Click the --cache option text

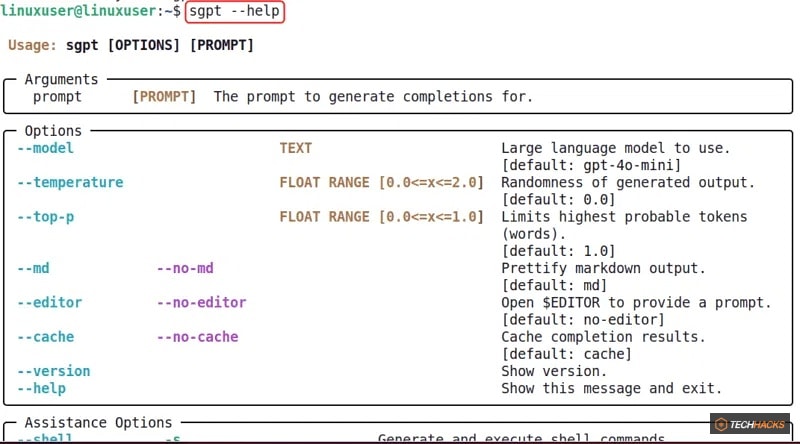45,337
